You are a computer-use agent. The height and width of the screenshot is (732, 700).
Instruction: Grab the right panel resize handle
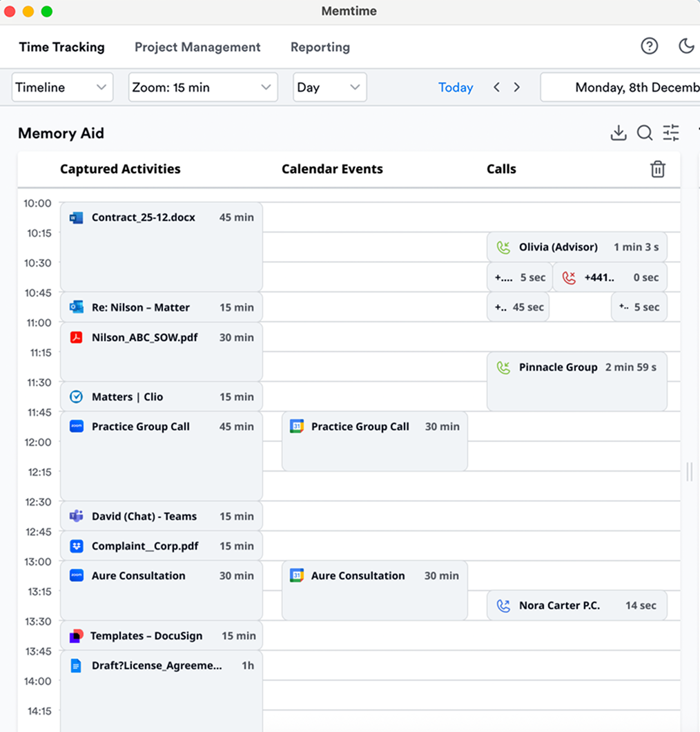click(x=689, y=472)
